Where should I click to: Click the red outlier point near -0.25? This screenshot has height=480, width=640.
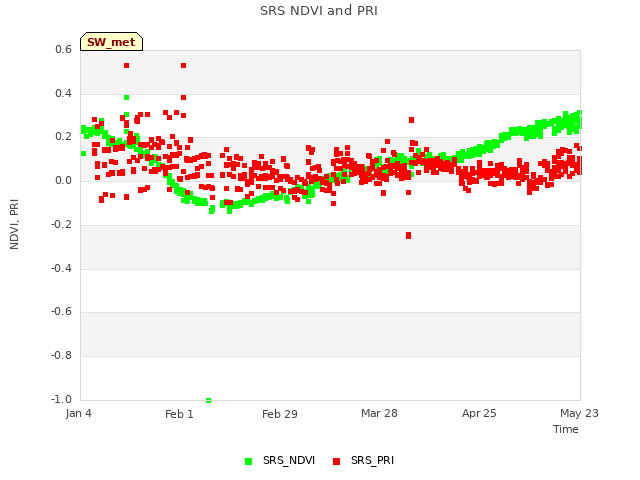[409, 236]
